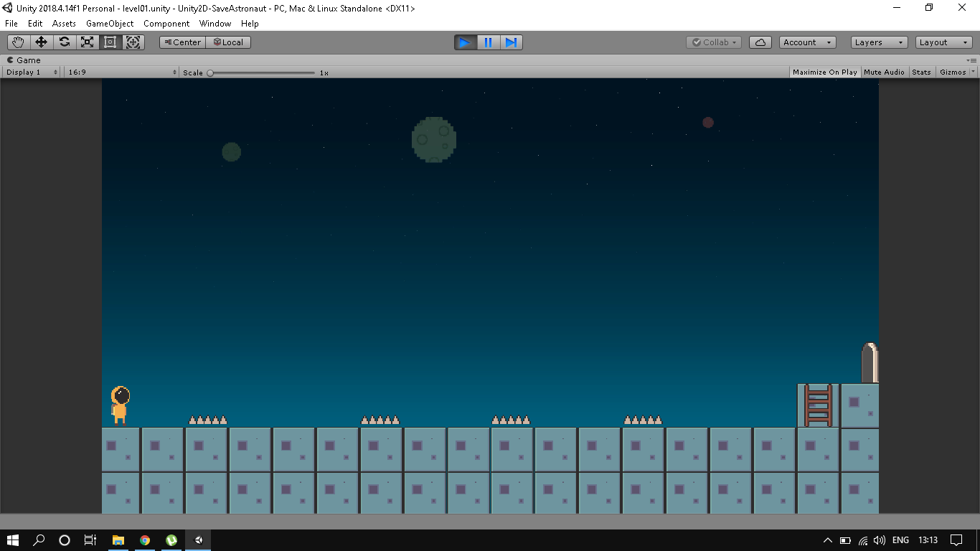Toggle Maximize On Play
The width and height of the screenshot is (980, 551).
pyautogui.click(x=824, y=72)
